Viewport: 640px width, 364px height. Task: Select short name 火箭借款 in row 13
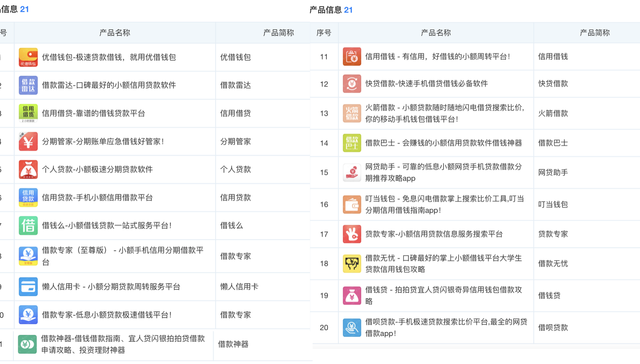pyautogui.click(x=553, y=113)
